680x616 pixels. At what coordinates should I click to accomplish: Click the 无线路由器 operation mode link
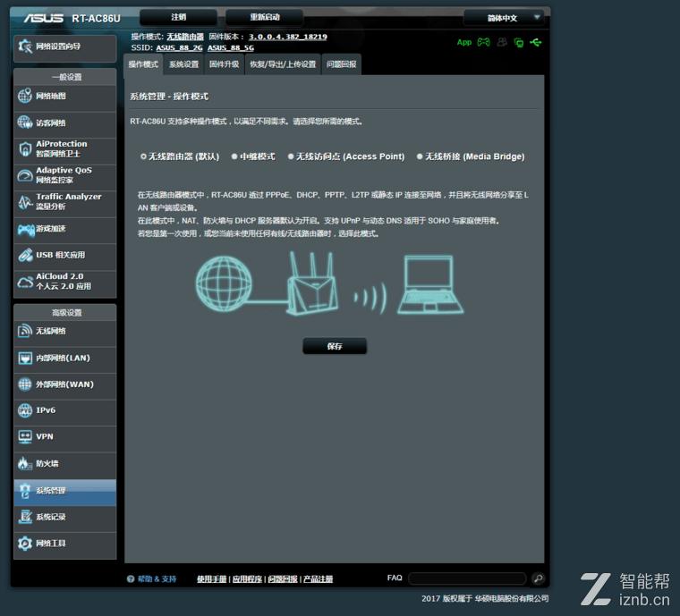(185, 37)
